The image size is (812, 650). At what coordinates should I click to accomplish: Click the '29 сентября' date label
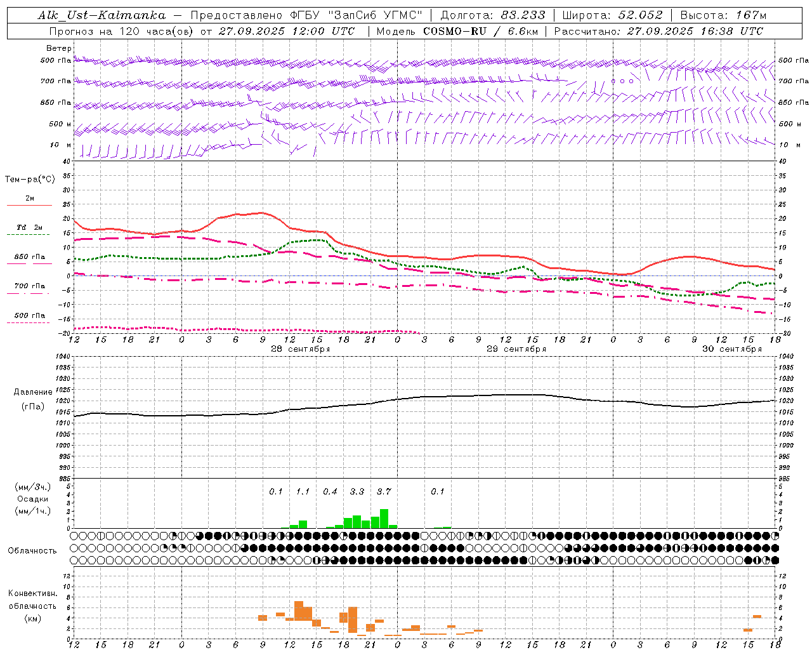pyautogui.click(x=516, y=349)
